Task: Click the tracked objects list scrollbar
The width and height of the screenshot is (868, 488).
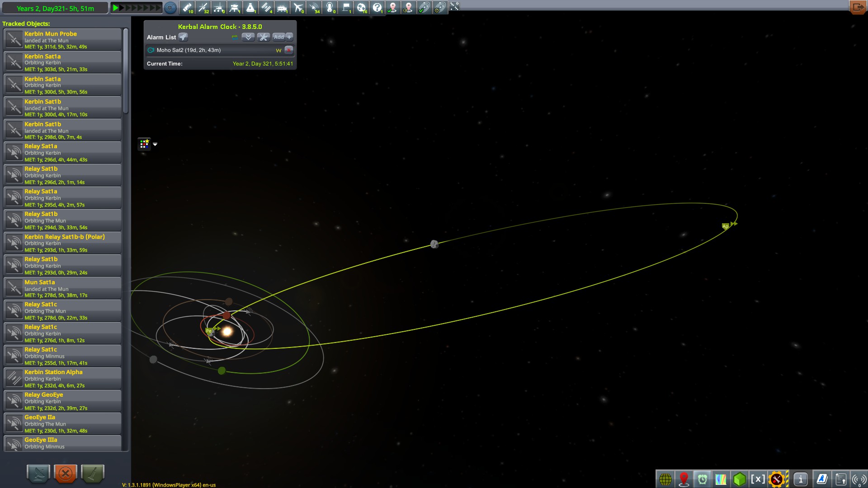Action: click(126, 71)
